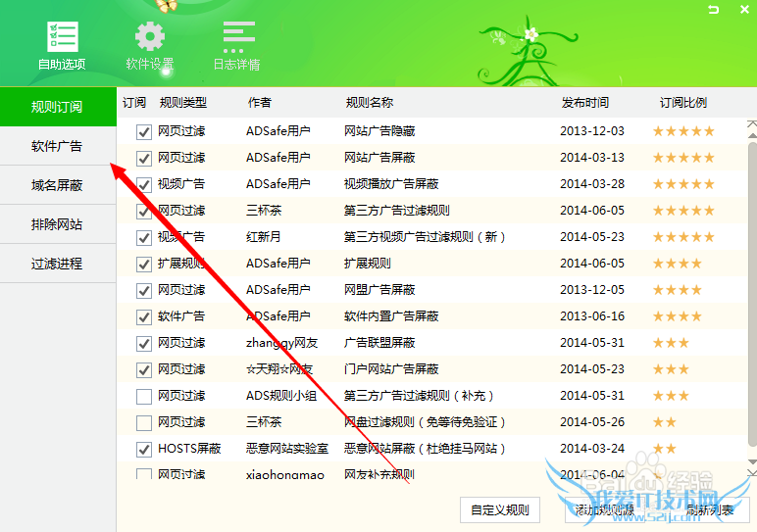Close the window with the X icon
Viewport: 757px width, 532px height.
[x=744, y=9]
